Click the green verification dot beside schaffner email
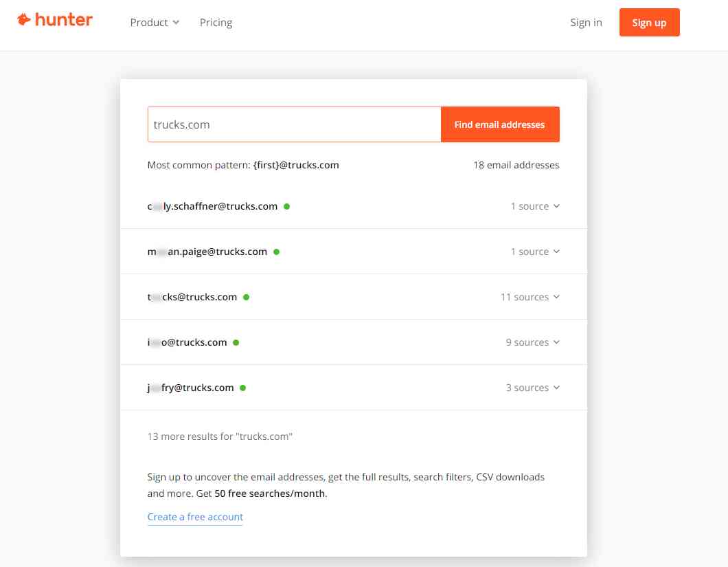The image size is (728, 567). point(286,206)
